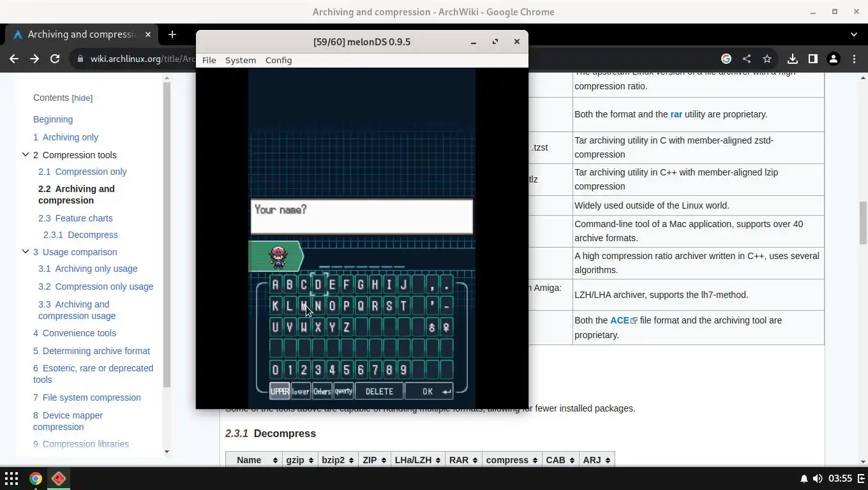Open Chrome profile menu
The image size is (868, 490).
(x=834, y=59)
